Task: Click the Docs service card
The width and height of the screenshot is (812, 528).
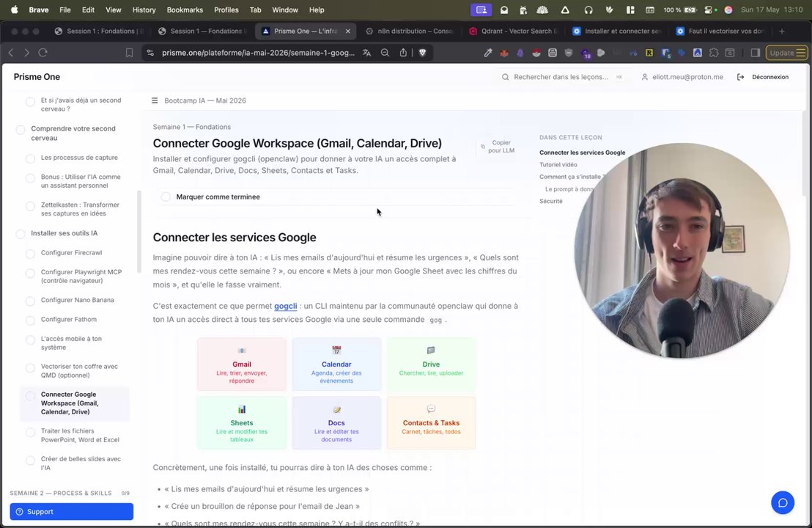Action: click(x=336, y=423)
